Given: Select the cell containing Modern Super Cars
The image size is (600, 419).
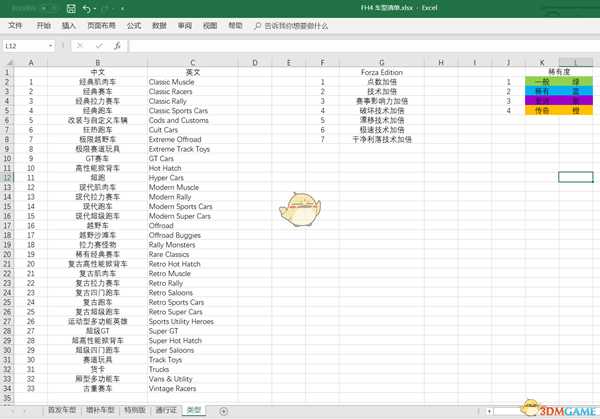Looking at the screenshot, I should point(192,216).
